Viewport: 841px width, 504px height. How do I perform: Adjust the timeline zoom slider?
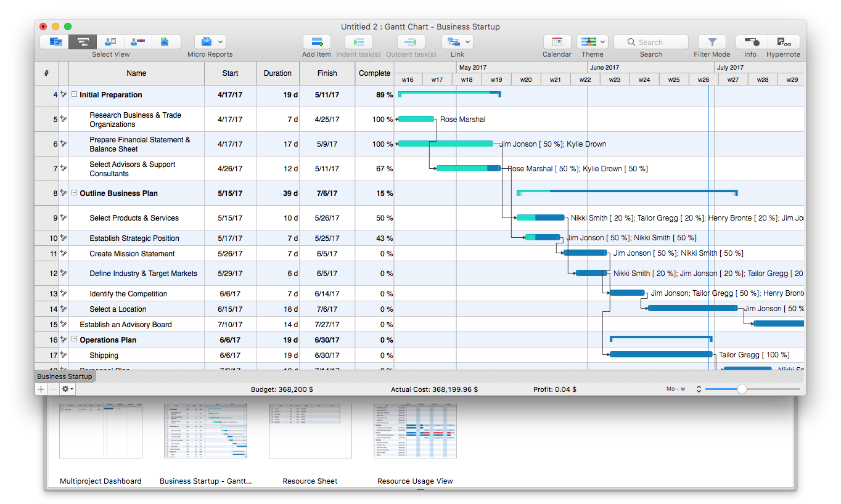click(742, 389)
